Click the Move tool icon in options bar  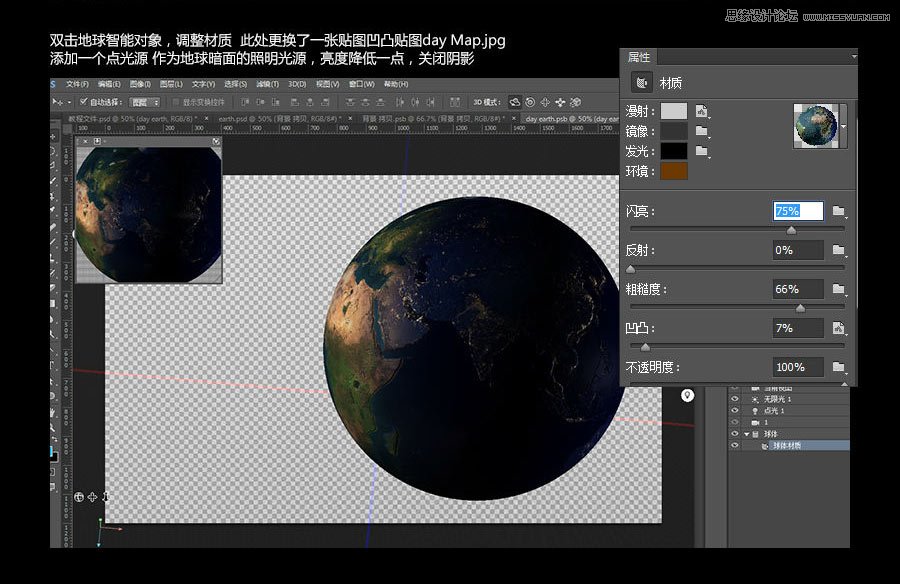(57, 102)
